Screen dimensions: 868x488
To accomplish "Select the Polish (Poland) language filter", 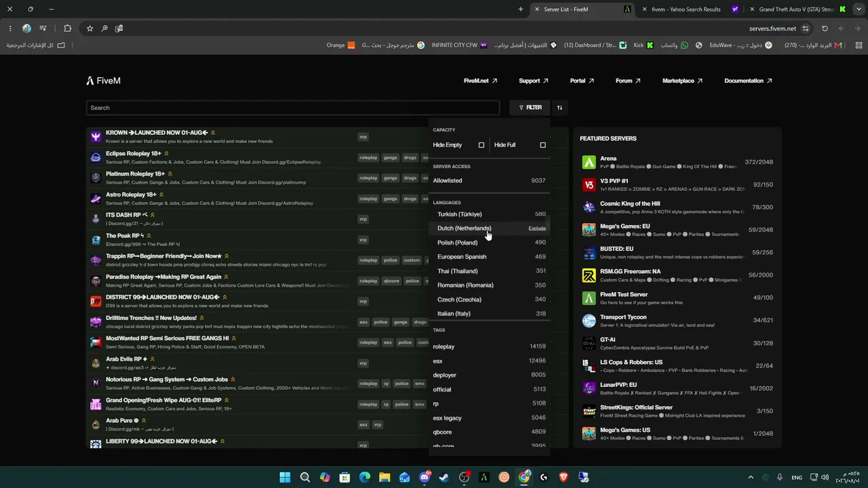I will click(490, 243).
